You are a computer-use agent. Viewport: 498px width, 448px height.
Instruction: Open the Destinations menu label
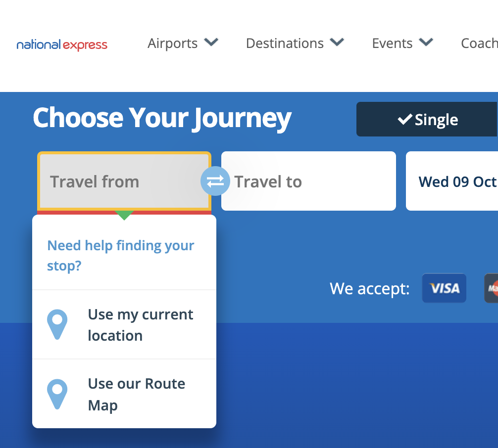[x=285, y=44]
